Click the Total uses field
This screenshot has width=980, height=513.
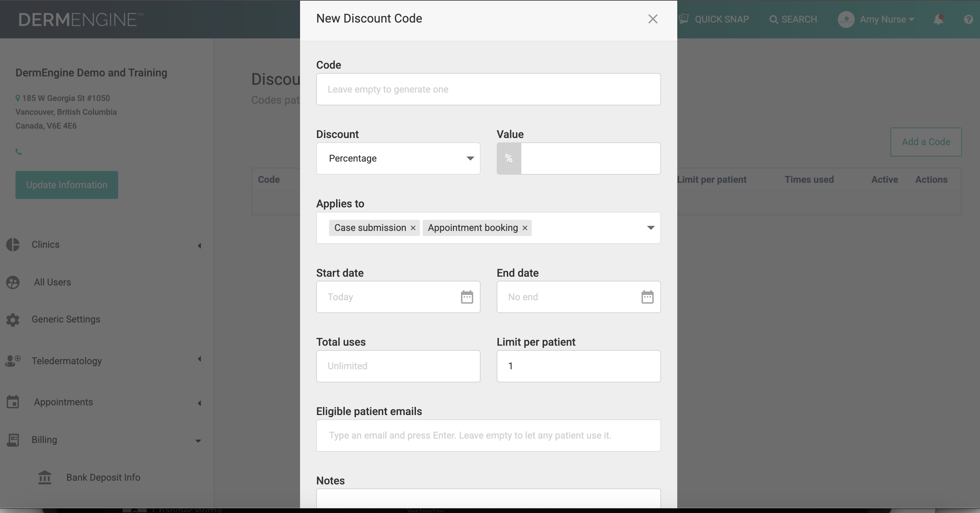point(398,366)
